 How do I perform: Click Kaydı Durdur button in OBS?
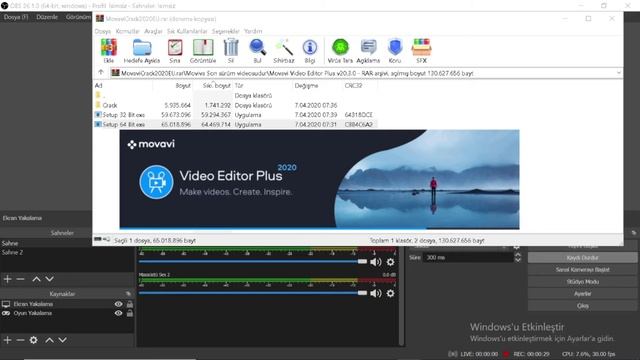click(x=582, y=258)
